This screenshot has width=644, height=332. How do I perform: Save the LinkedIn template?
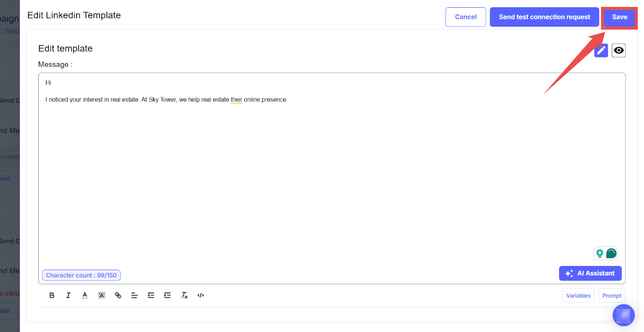tap(619, 17)
